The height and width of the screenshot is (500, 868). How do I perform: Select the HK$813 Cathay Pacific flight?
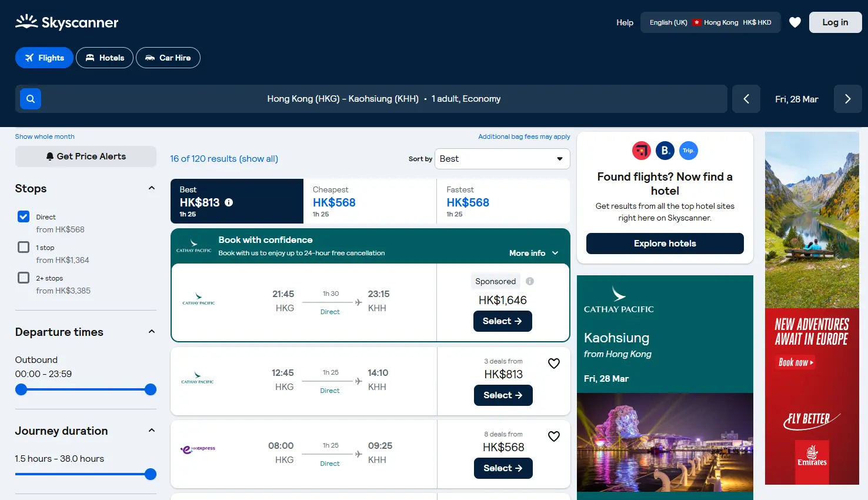(503, 395)
